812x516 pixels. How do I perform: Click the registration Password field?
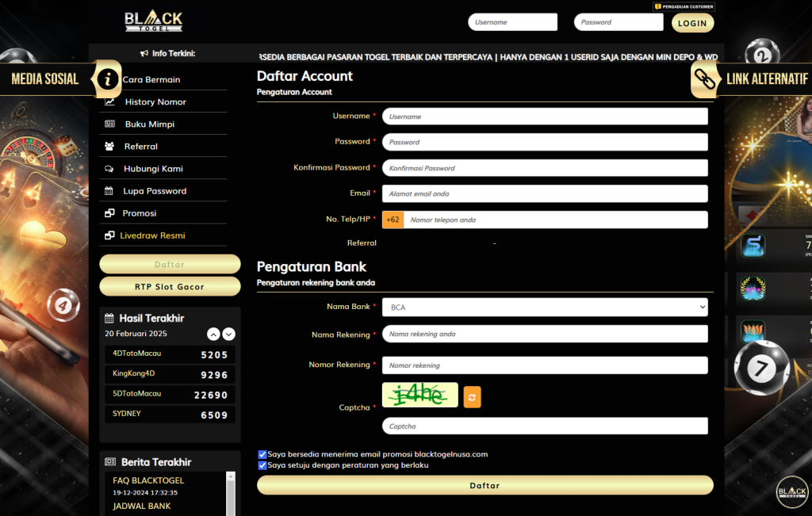[545, 143]
